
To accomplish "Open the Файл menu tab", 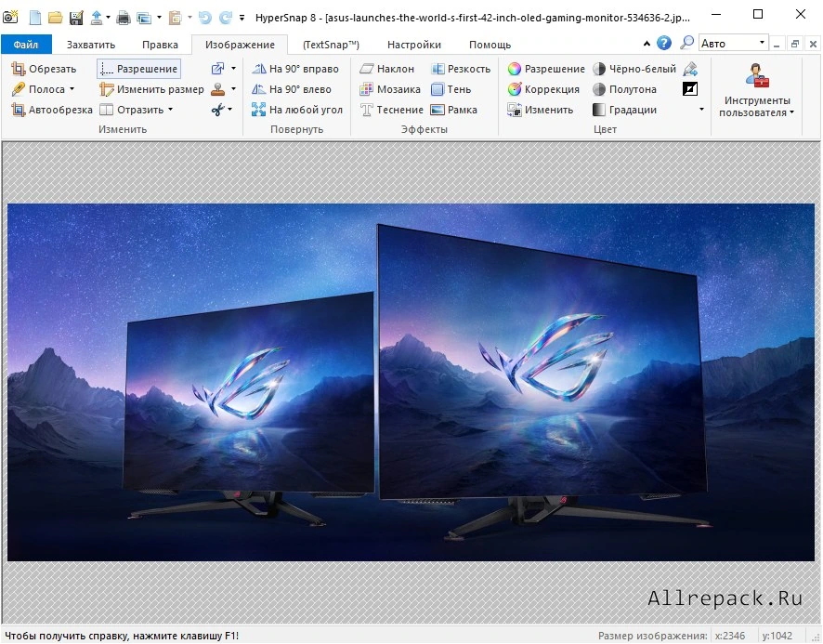I will (x=26, y=44).
